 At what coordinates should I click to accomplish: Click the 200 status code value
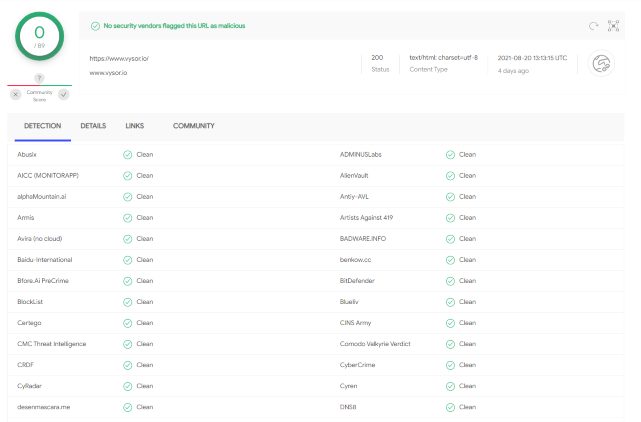coord(377,57)
